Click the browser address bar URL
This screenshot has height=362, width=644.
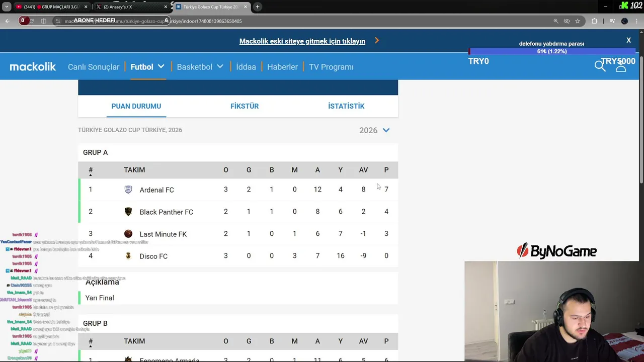tap(153, 21)
